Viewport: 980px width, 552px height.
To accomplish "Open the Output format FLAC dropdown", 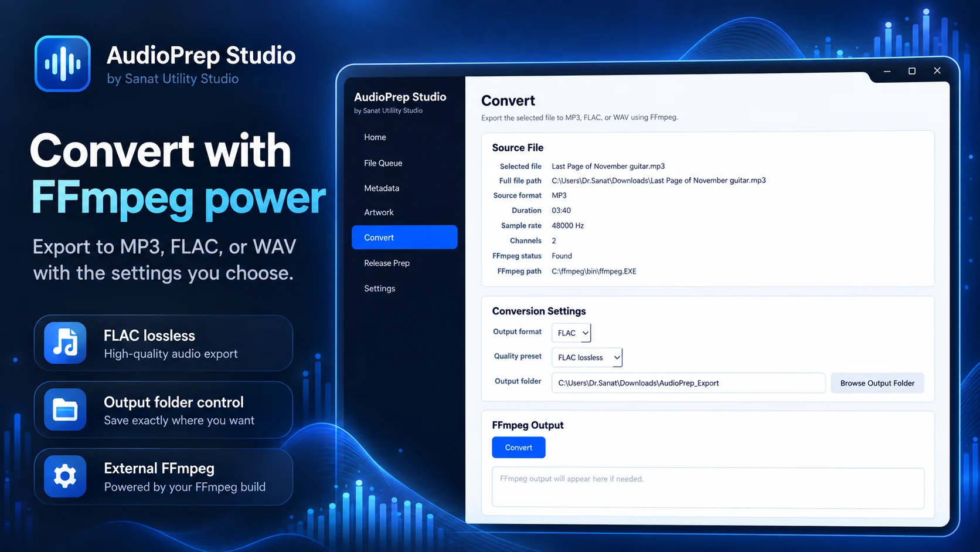I will click(571, 333).
